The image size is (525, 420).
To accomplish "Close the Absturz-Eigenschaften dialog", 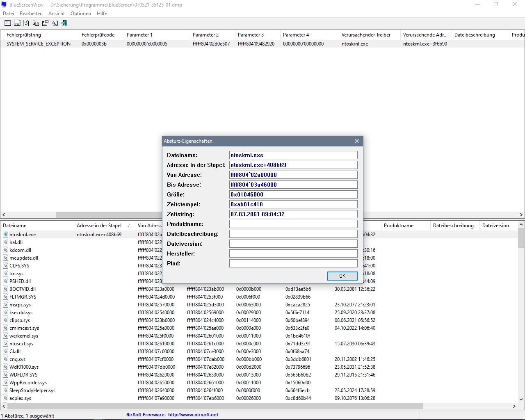I will click(357, 141).
